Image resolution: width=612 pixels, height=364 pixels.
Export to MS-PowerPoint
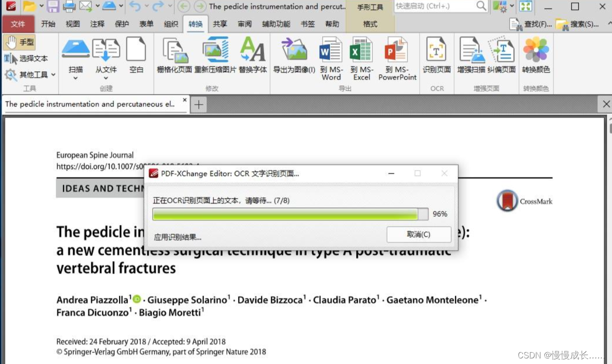coord(397,58)
